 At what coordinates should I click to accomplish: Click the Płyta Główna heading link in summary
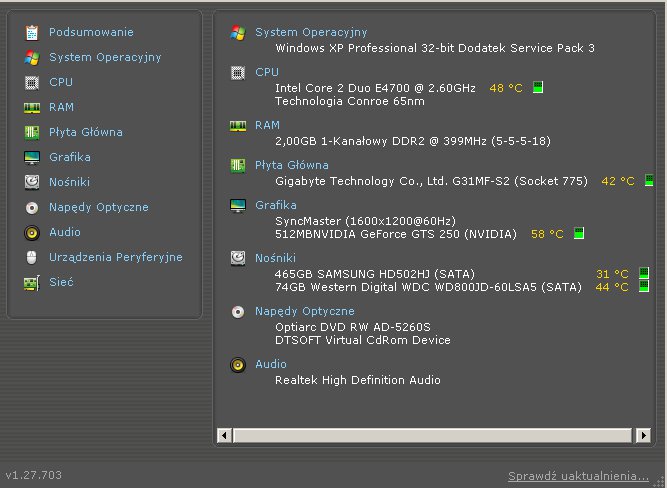[292, 165]
